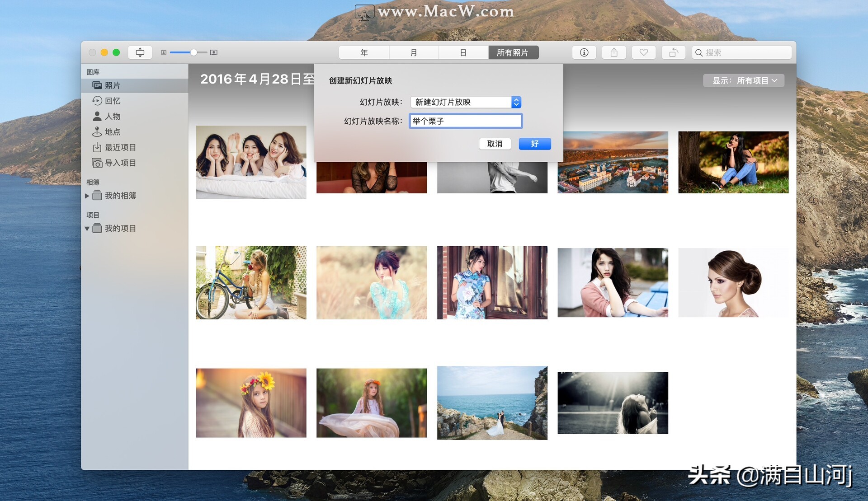Click the 取消 button

click(495, 144)
